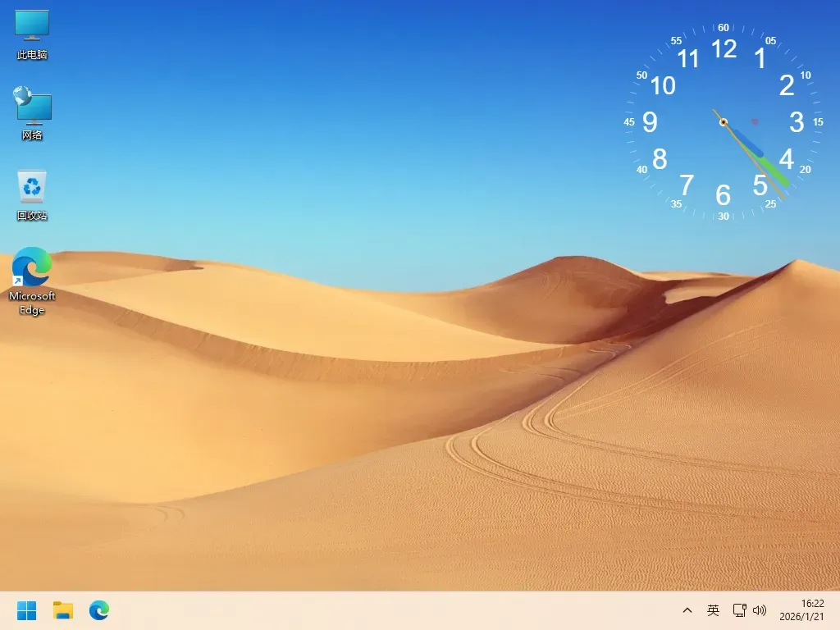The image size is (840, 630).
Task: Select the 此电脑 desktop icon
Action: point(32,34)
